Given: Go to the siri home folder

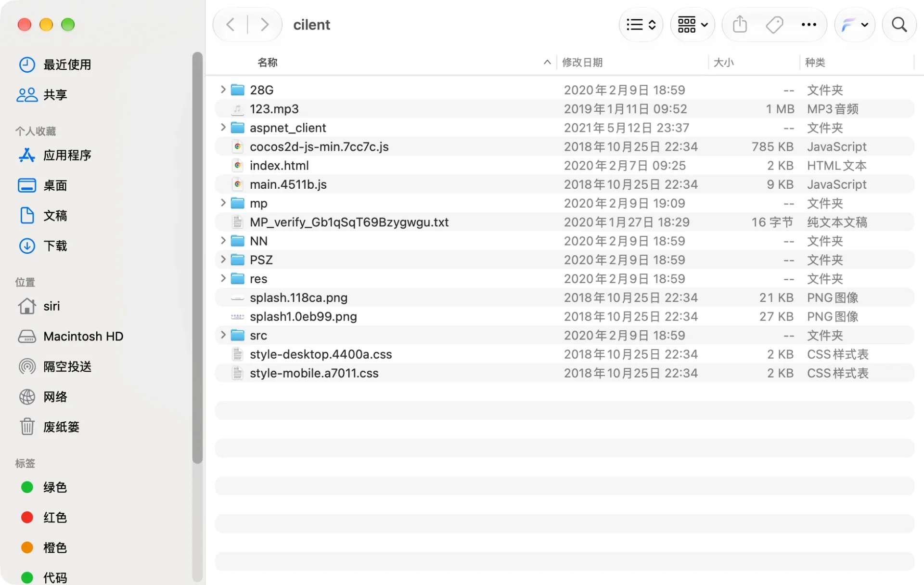Looking at the screenshot, I should tap(38, 306).
